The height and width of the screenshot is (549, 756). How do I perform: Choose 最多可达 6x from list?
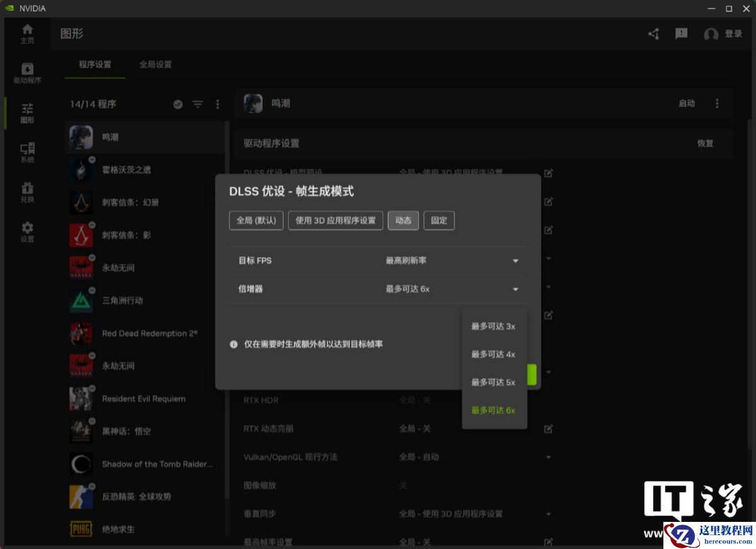pos(494,410)
